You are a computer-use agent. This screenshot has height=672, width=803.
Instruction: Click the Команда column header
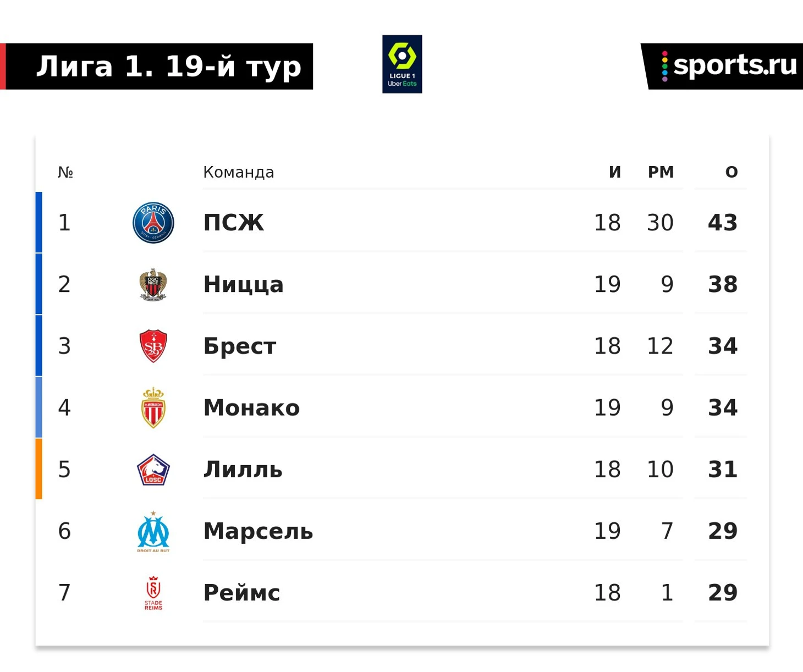click(x=238, y=172)
